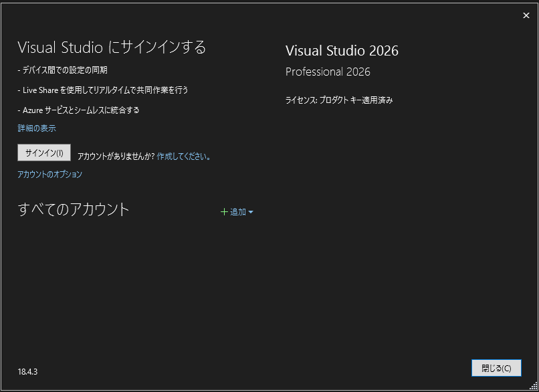
Task: Open the 追加 account menu via its plus icon
Action: (225, 211)
